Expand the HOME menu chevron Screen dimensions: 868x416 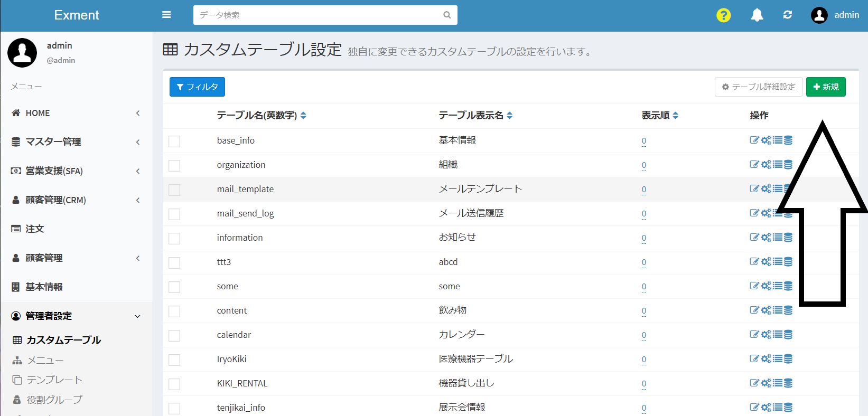point(138,113)
